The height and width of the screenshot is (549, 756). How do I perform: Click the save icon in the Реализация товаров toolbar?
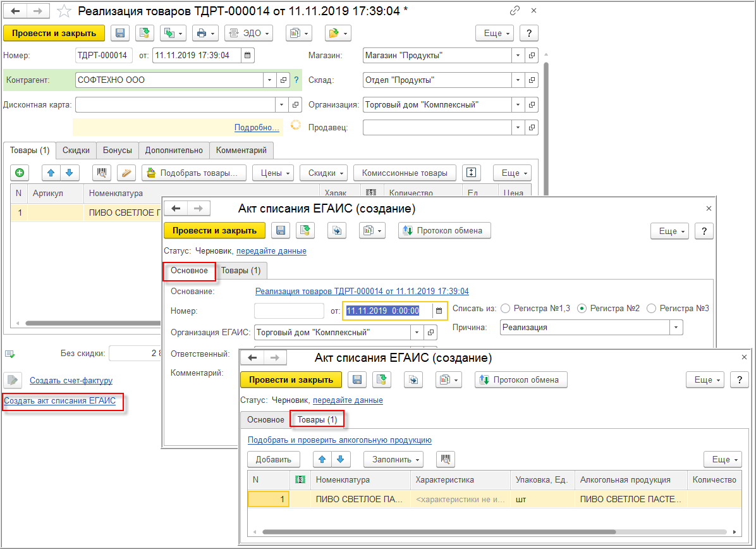click(120, 34)
